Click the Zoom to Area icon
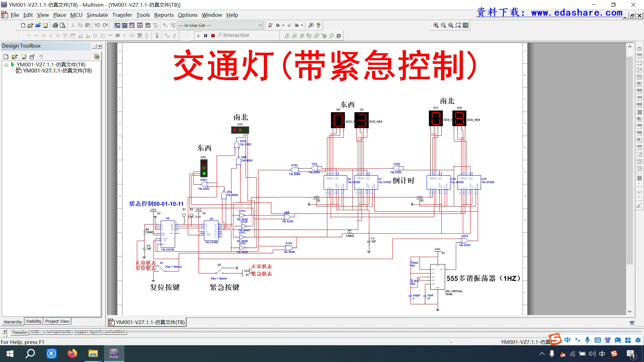This screenshot has height=362, width=644. click(x=451, y=25)
